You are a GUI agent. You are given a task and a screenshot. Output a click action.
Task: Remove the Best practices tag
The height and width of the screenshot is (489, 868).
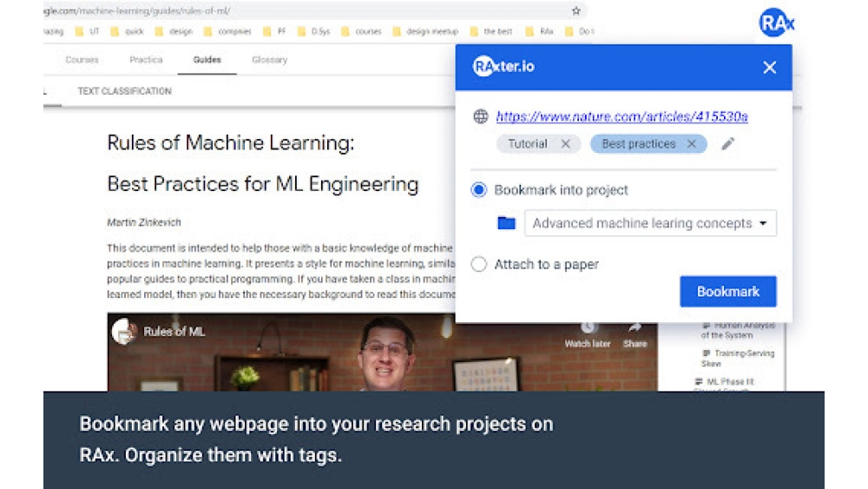point(691,144)
